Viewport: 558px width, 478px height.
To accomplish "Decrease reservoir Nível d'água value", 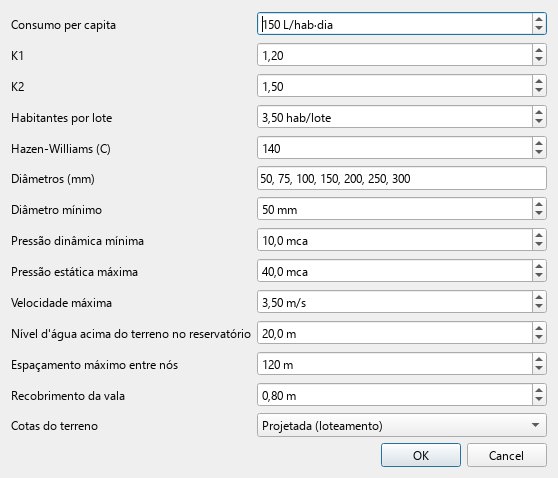I will 539,338.
